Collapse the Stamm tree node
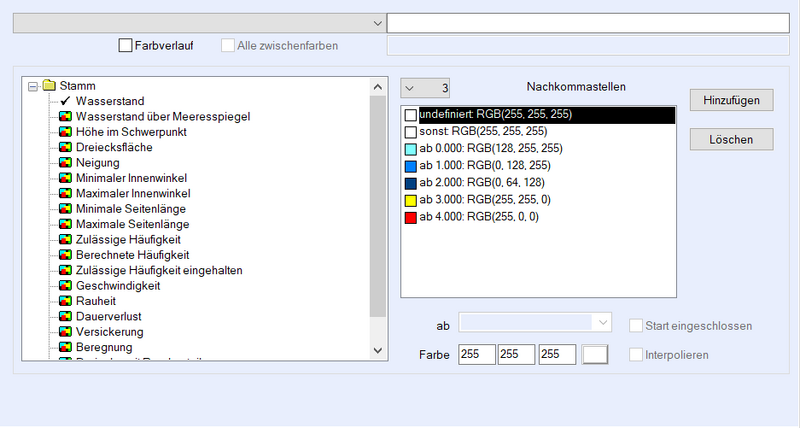 (x=33, y=86)
